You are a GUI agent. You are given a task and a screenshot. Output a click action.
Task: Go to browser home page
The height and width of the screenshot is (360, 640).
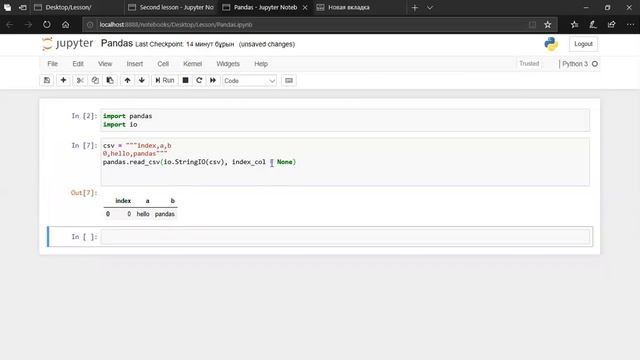click(65, 25)
